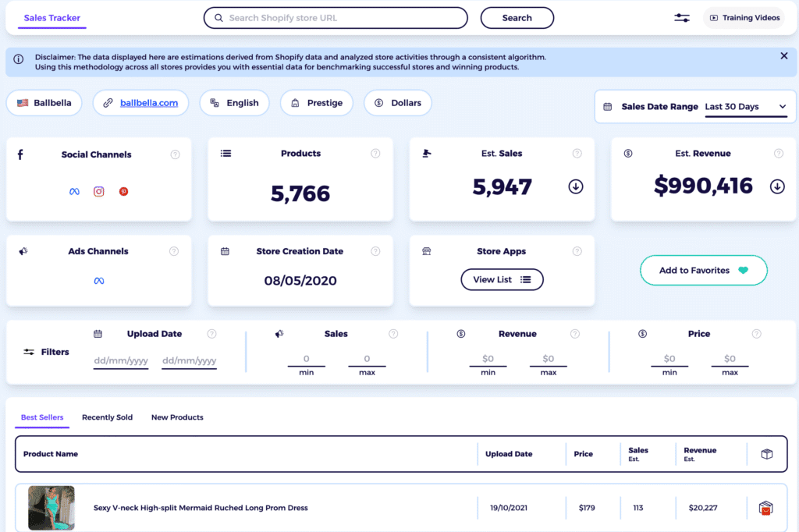Click the package icon in the table header
This screenshot has width=799, height=532.
[767, 453]
